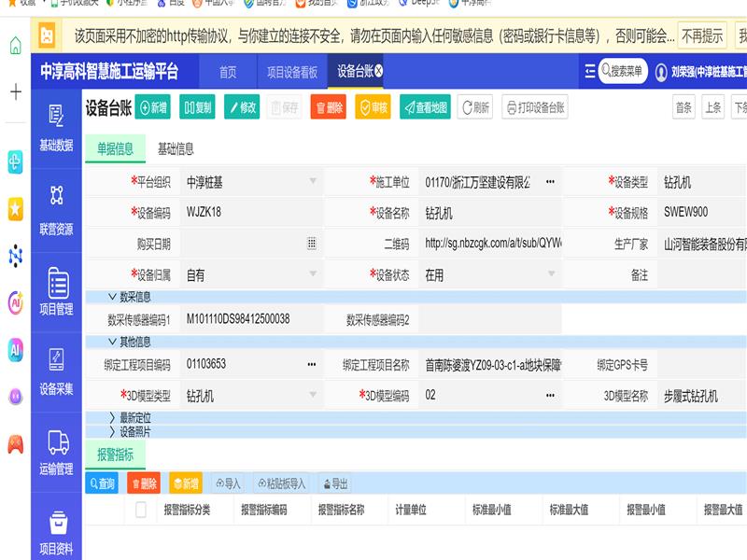Switch to the 项目设备看板 tab
Screen dimensions: 747x560
291,72
